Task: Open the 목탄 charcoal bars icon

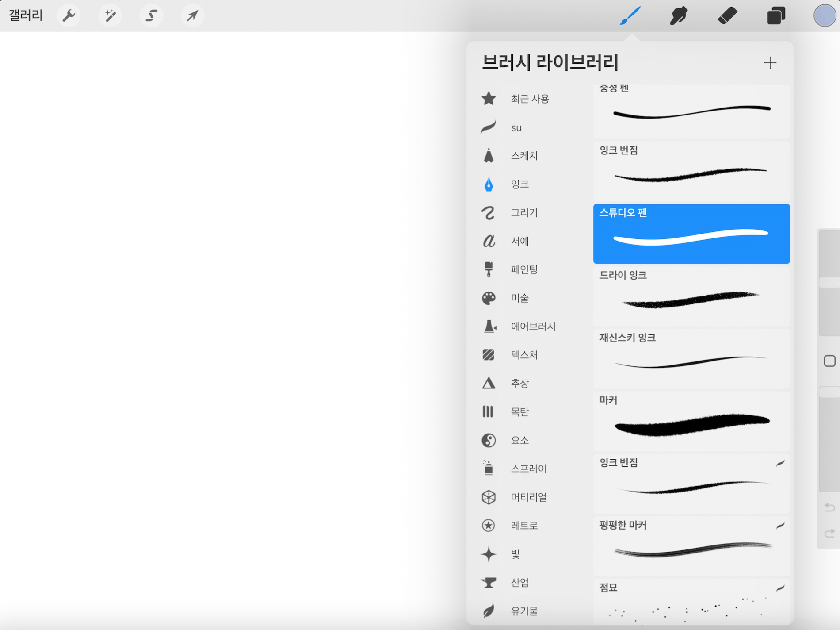Action: point(488,411)
